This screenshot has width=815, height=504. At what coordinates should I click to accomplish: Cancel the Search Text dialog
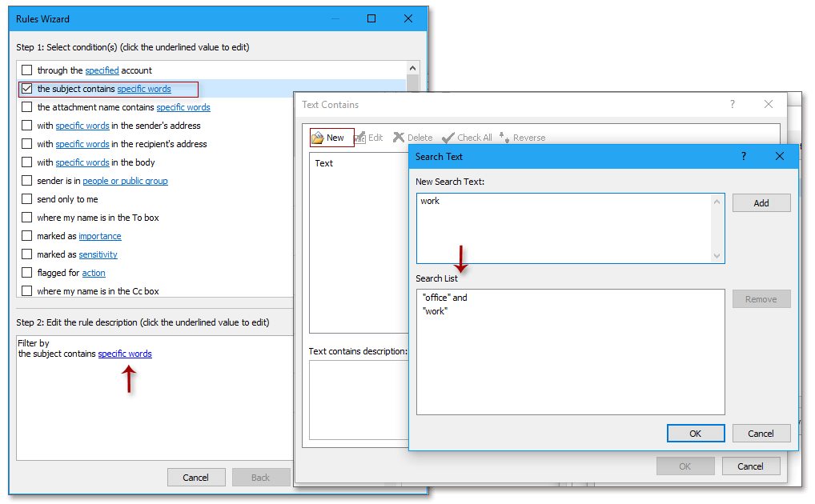pos(761,434)
